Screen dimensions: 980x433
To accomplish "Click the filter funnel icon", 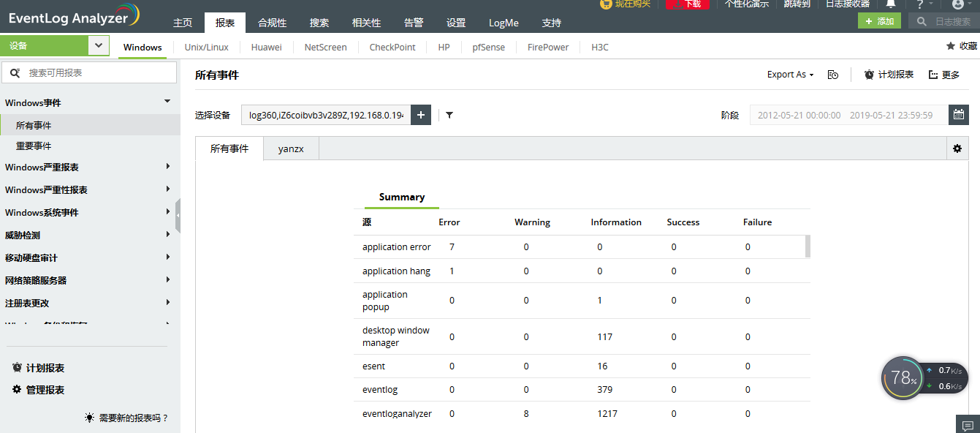I will click(449, 115).
